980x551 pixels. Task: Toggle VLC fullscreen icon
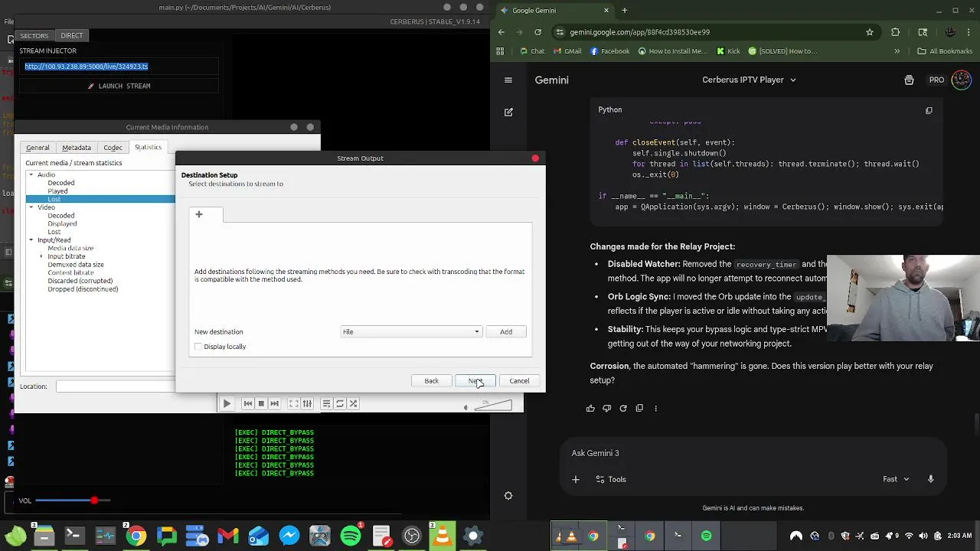pyautogui.click(x=293, y=403)
